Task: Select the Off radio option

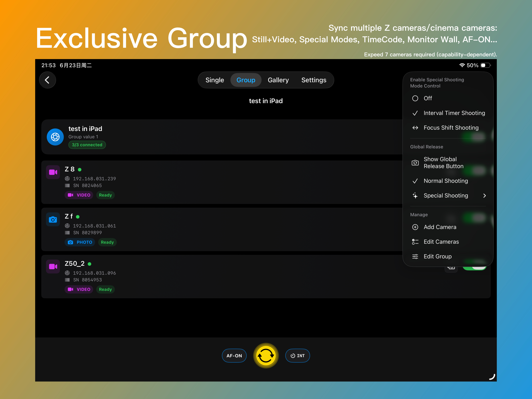Action: (448, 98)
